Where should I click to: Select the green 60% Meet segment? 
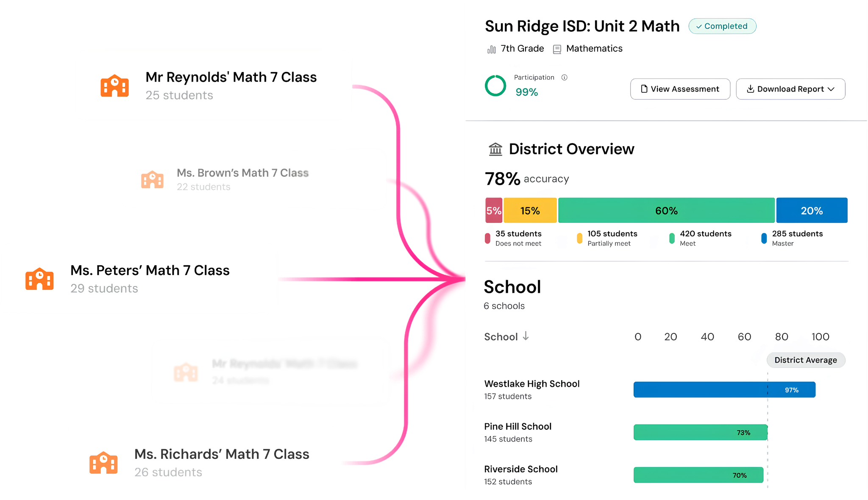[x=666, y=210]
